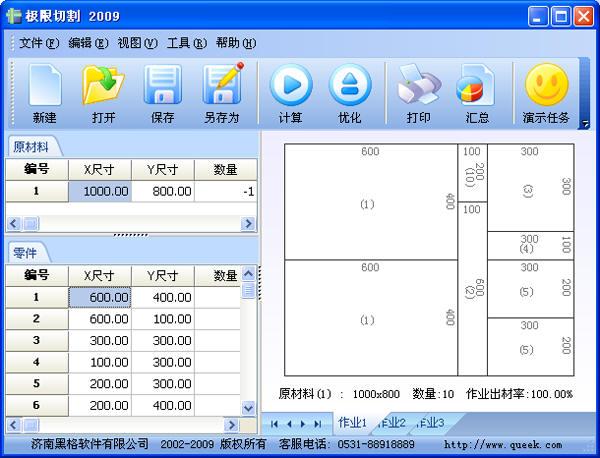Click raw material X尺寸 column header
600x458 pixels.
(x=100, y=170)
